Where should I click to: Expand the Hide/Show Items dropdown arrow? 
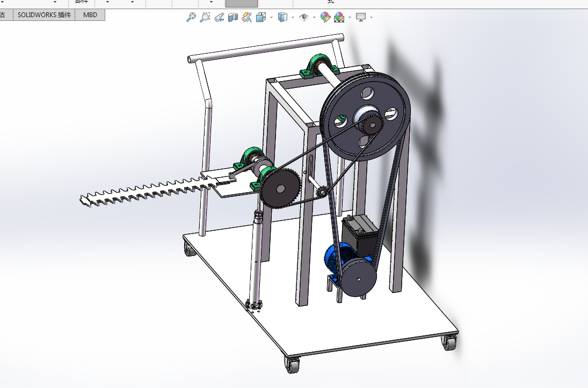(314, 17)
